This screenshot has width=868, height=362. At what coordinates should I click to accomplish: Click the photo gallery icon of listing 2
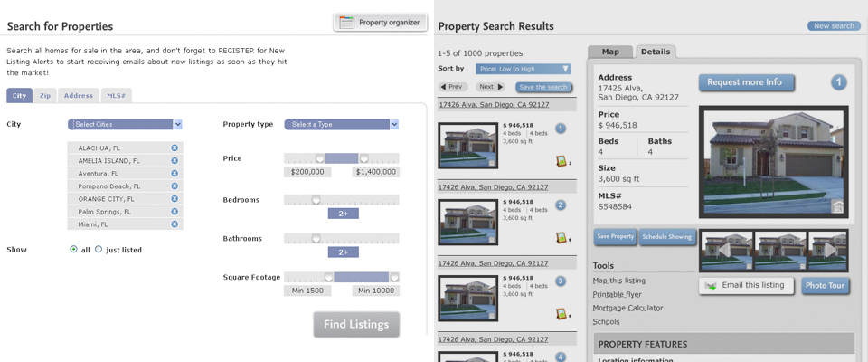(x=561, y=238)
